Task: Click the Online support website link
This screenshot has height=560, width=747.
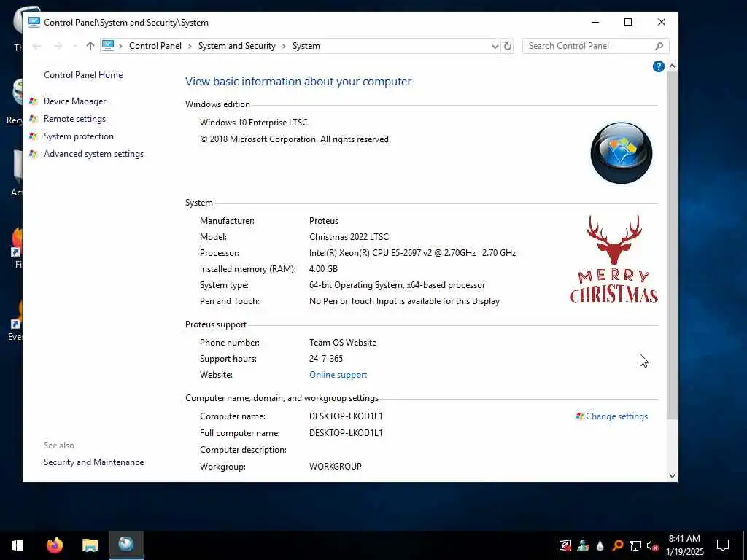Action: point(338,375)
